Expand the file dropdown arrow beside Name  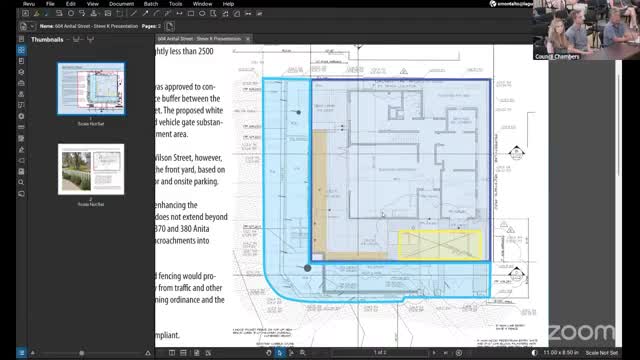(32, 26)
